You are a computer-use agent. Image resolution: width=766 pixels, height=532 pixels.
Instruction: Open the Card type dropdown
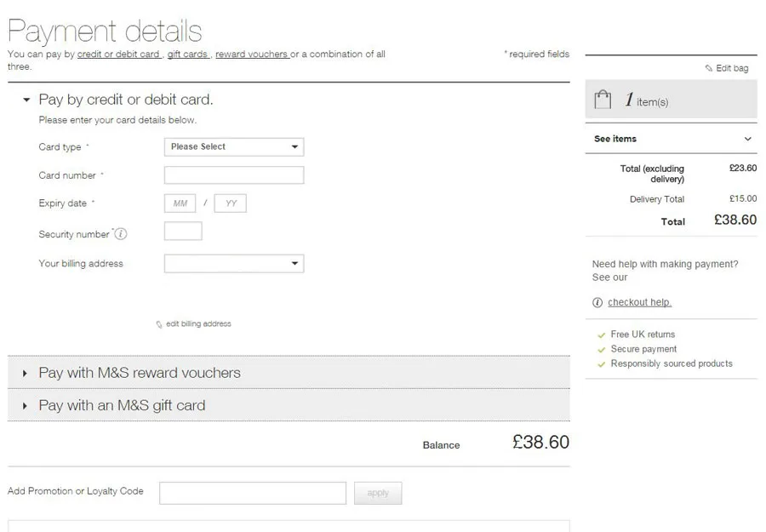tap(233, 146)
